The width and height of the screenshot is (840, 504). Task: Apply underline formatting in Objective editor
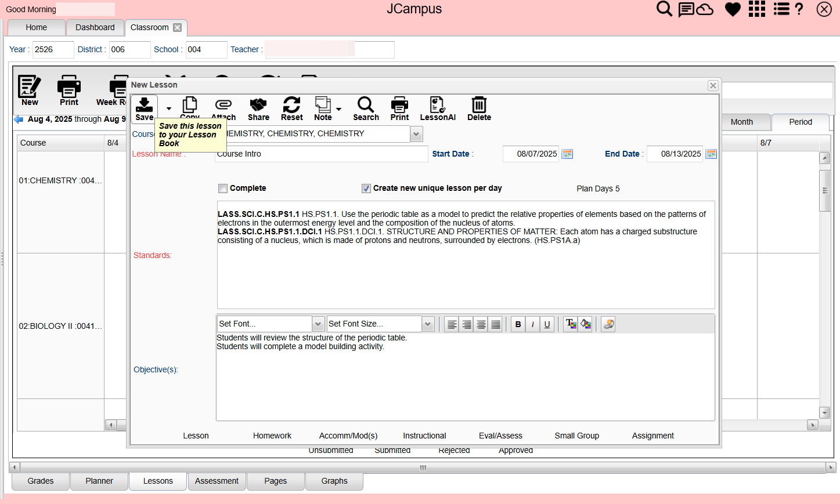pos(547,324)
